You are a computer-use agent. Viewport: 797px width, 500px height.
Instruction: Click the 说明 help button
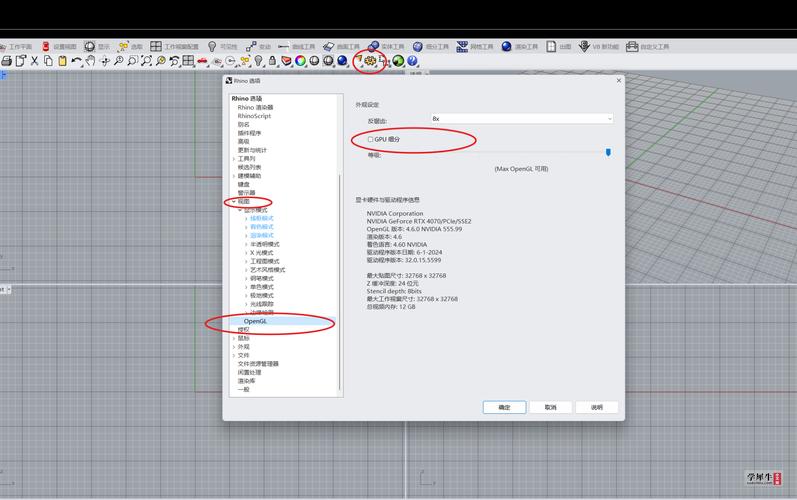tap(597, 408)
